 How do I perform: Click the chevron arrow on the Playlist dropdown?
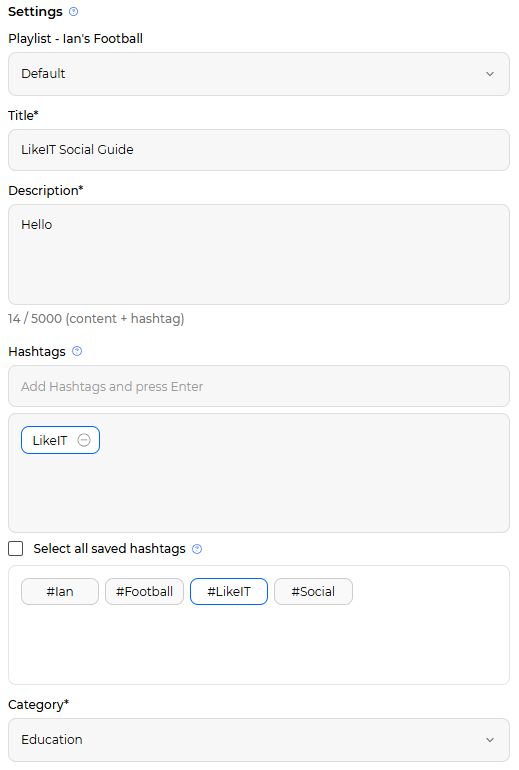coord(490,74)
